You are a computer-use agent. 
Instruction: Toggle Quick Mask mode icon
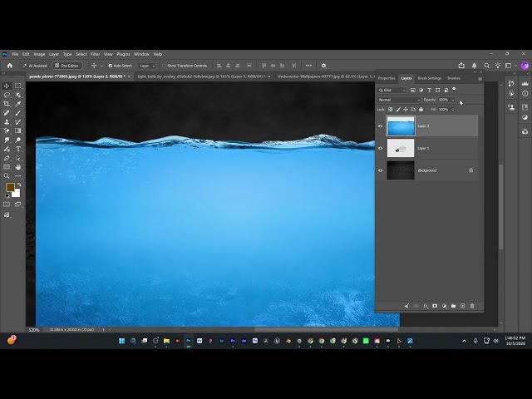pos(7,204)
